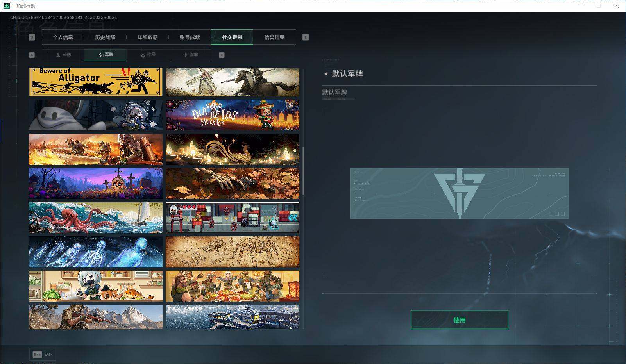
Task: Select the candlelit peacock dog tag
Action: point(233,149)
